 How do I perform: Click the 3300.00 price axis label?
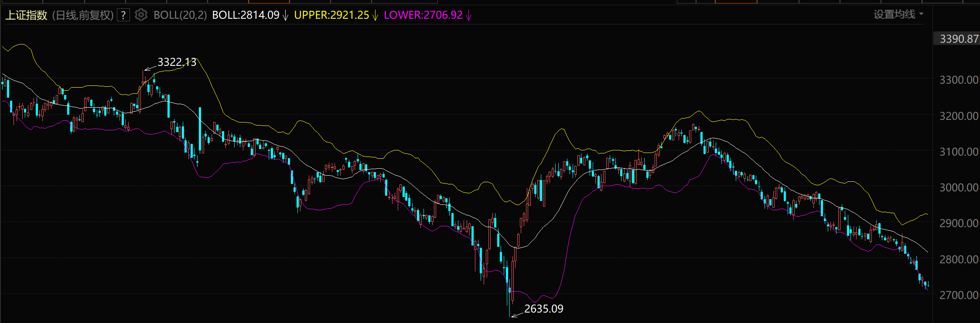tap(959, 80)
